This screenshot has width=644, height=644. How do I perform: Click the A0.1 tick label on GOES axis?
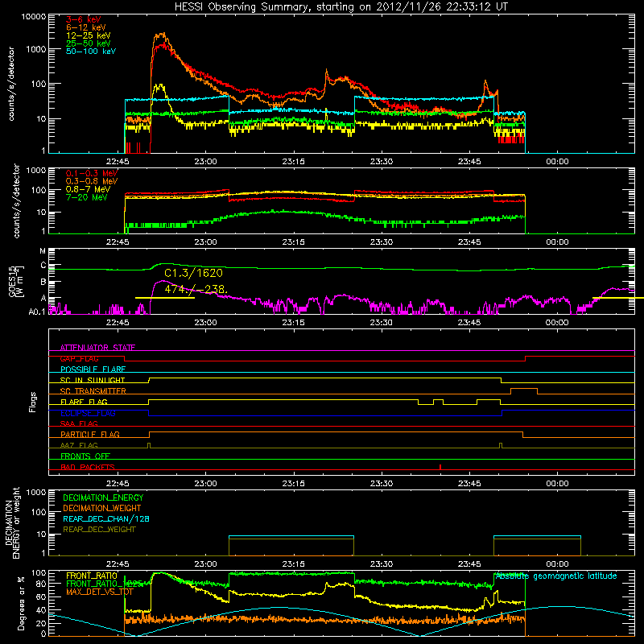pos(38,312)
